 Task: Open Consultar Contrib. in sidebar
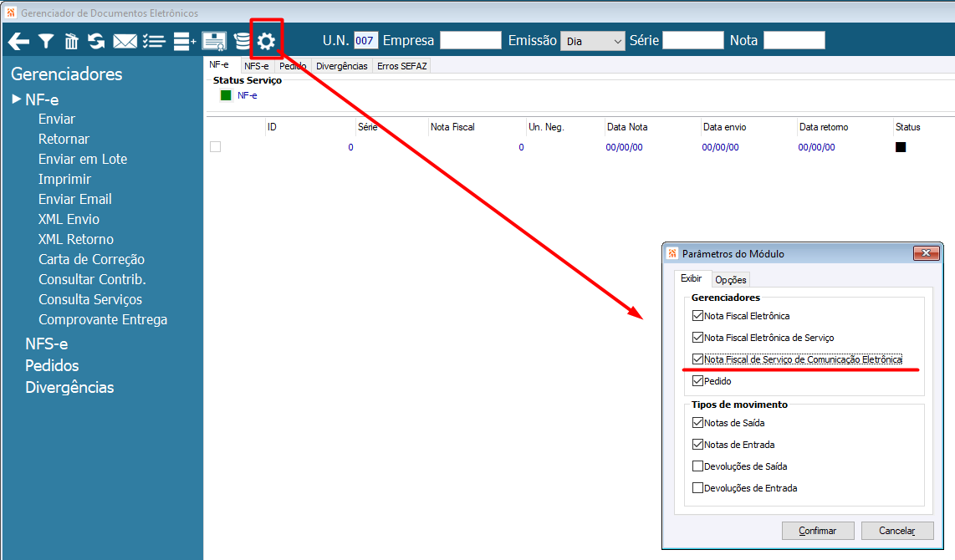pyautogui.click(x=92, y=279)
